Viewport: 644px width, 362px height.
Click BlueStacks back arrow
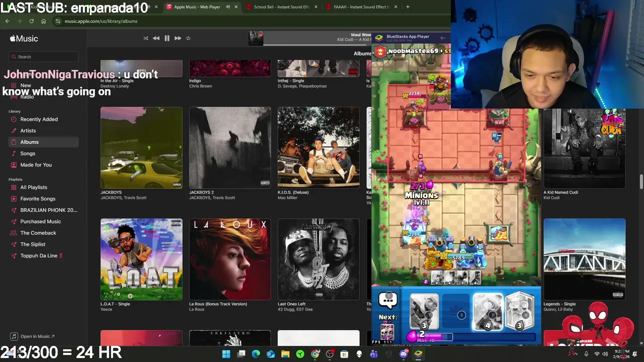(x=442, y=38)
